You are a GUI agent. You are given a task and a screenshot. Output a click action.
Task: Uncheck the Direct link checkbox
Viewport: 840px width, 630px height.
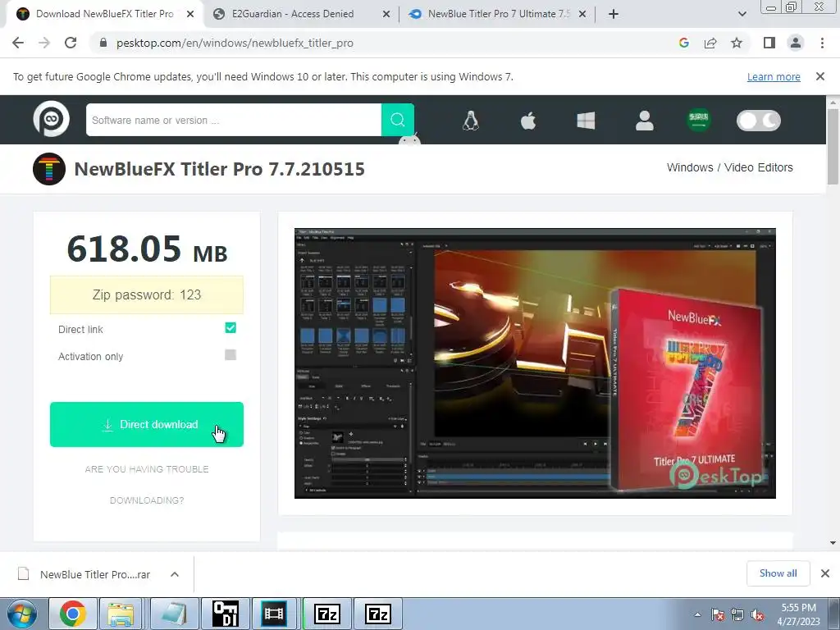(231, 328)
